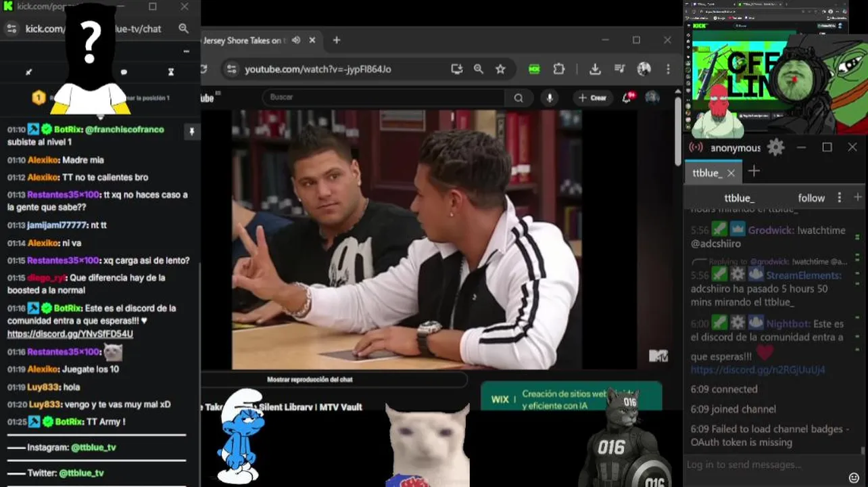The height and width of the screenshot is (487, 868).
Task: Open YouTube notifications bell
Action: pyautogui.click(x=627, y=97)
